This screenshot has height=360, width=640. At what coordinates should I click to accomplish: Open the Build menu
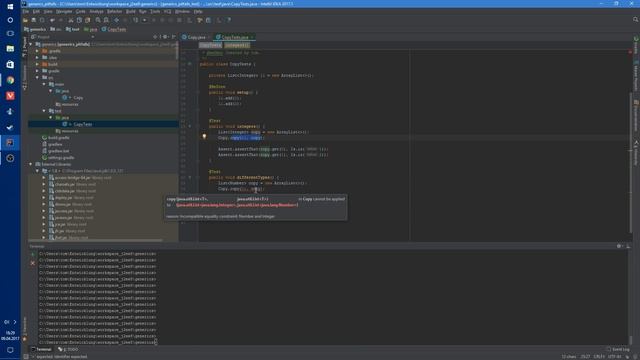[131, 11]
